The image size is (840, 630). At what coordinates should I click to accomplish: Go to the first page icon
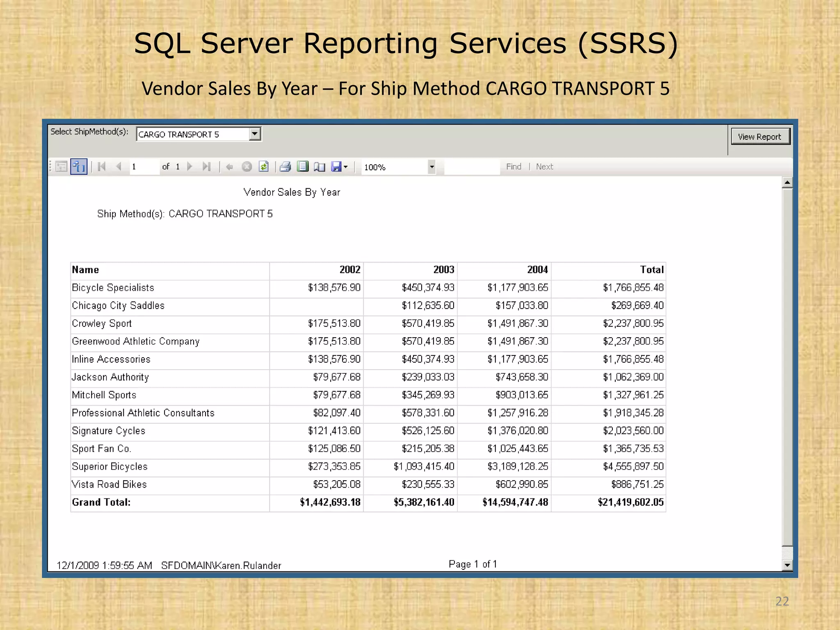click(102, 167)
